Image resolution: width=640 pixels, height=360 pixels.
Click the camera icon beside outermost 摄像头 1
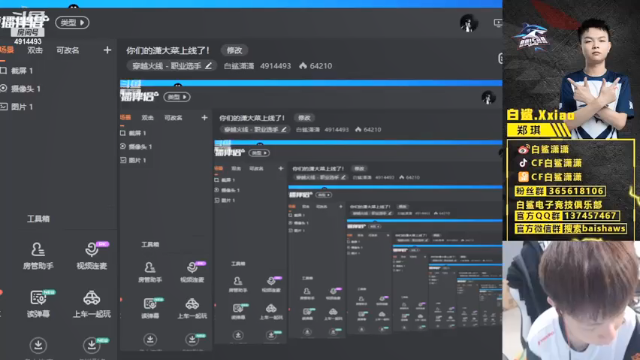tap(3, 88)
